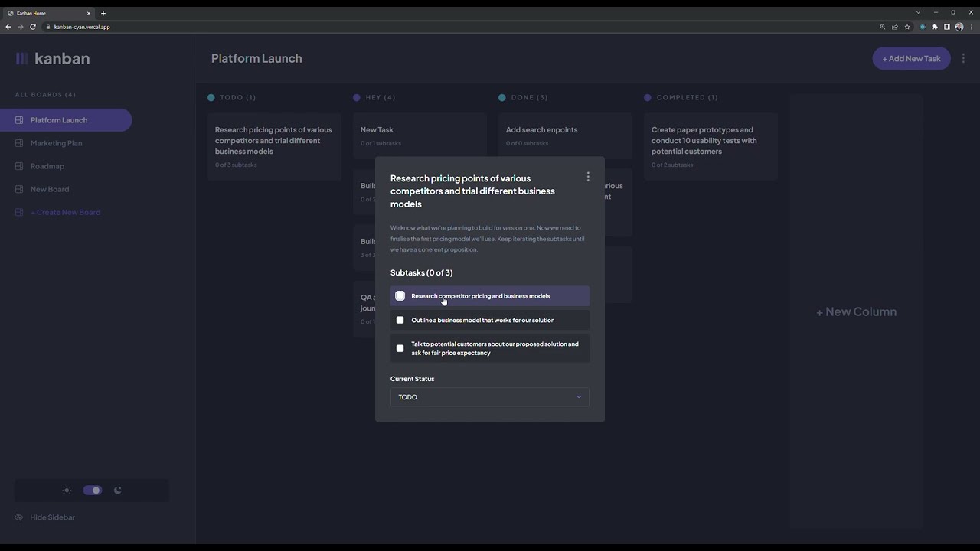Click the blue round extension icon
980x551 pixels.
(923, 27)
